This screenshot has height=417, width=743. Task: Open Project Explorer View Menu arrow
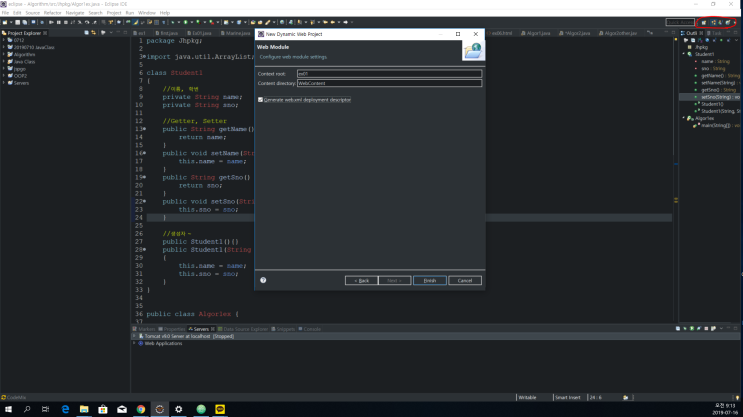tap(111, 33)
